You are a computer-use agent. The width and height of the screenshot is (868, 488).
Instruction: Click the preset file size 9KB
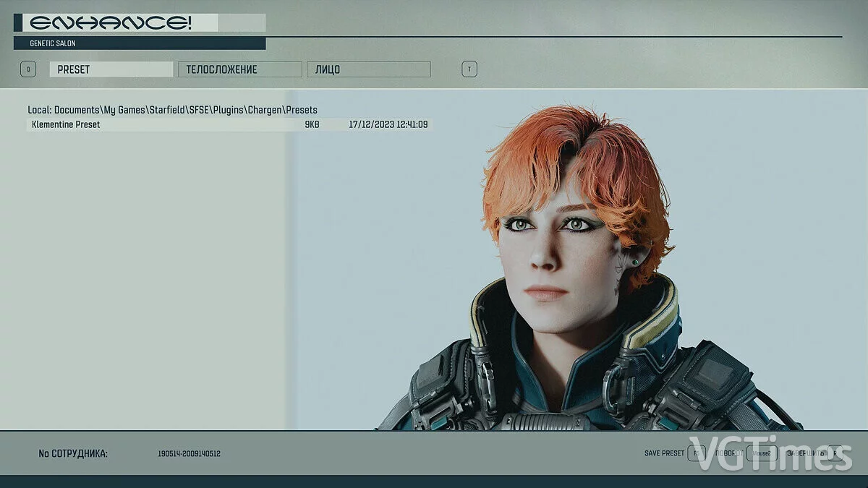(x=312, y=124)
